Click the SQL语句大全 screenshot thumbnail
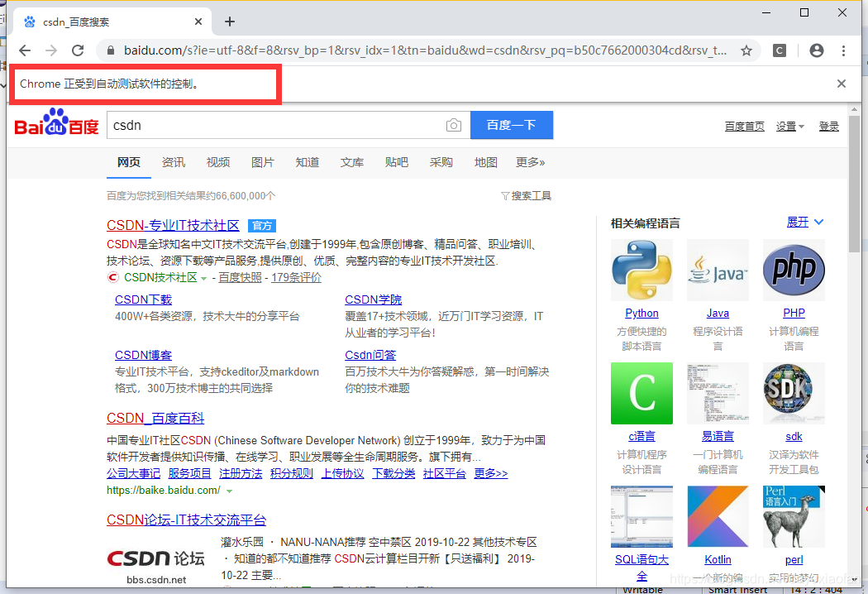Viewport: 868px width, 594px height. click(x=641, y=516)
